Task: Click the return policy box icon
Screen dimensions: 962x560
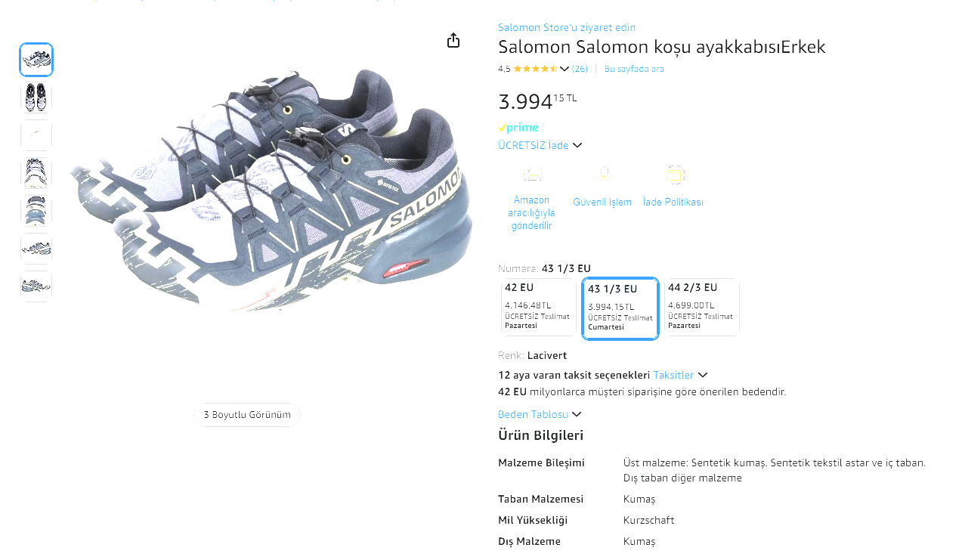Action: pos(674,175)
